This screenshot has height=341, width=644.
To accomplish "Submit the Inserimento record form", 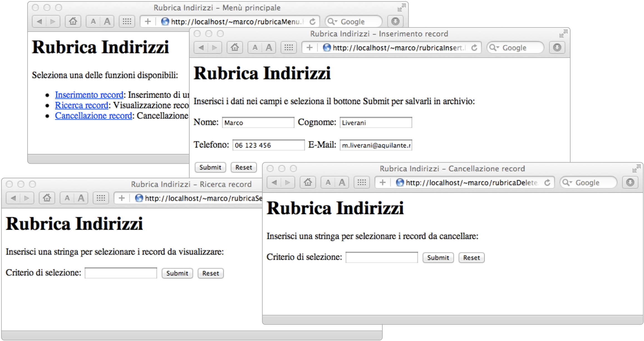I will [x=210, y=167].
